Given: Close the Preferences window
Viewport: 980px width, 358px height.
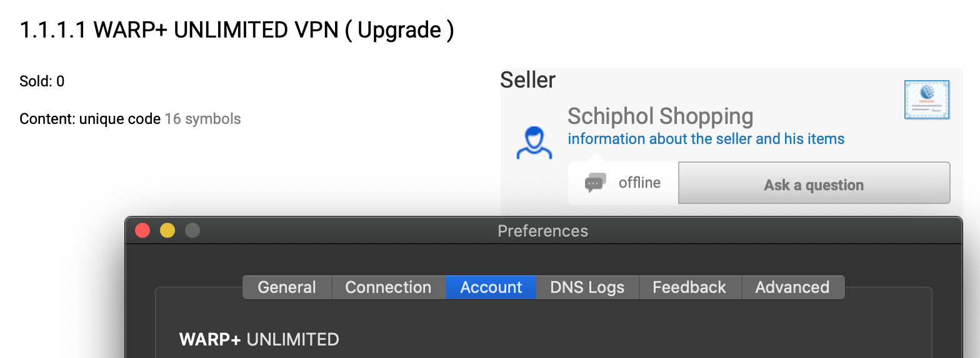Looking at the screenshot, I should click(142, 230).
